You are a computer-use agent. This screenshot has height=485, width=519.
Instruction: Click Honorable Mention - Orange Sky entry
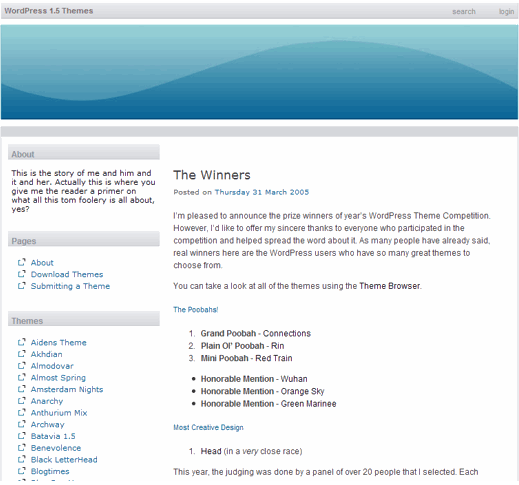[262, 391]
